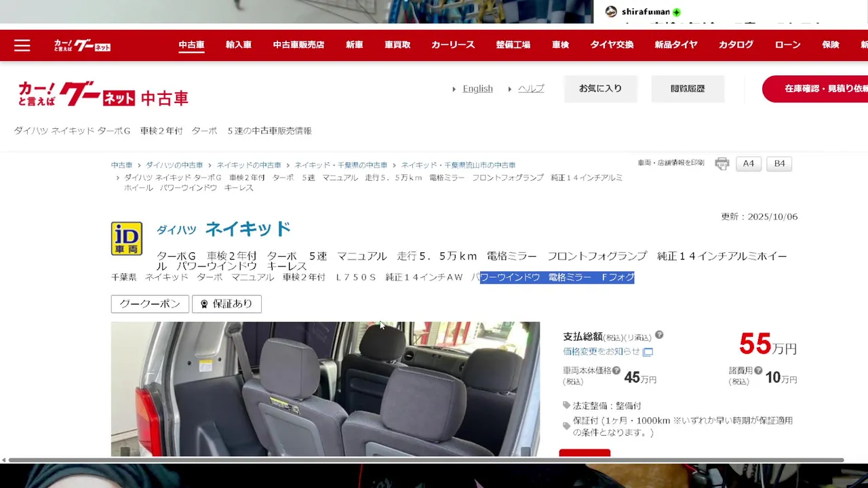868x488 pixels.
Task: Click the help icon beside 諸費用
Action: [x=758, y=371]
